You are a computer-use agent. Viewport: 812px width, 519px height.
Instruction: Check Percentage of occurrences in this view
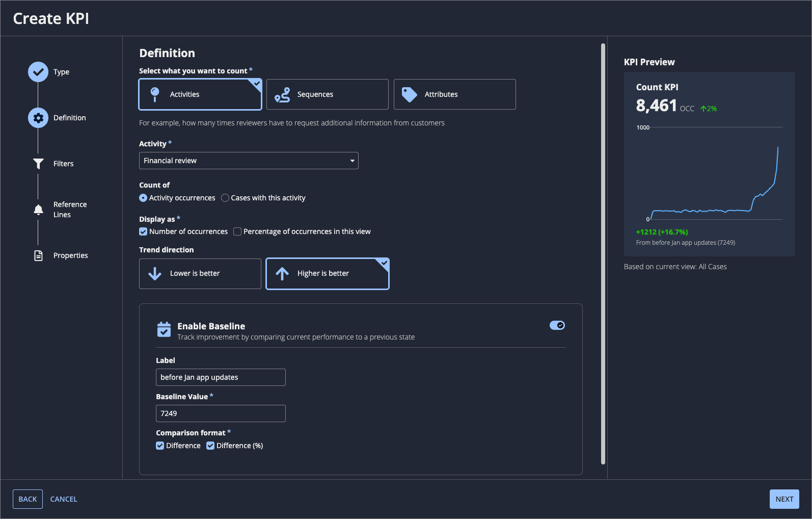(237, 231)
